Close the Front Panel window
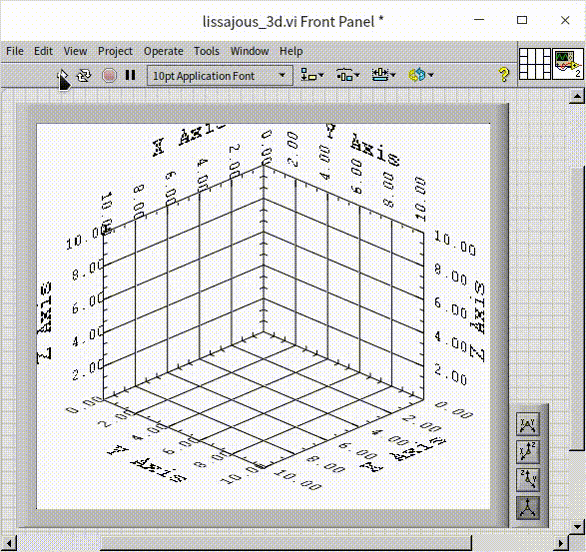This screenshot has width=586, height=552. (565, 20)
